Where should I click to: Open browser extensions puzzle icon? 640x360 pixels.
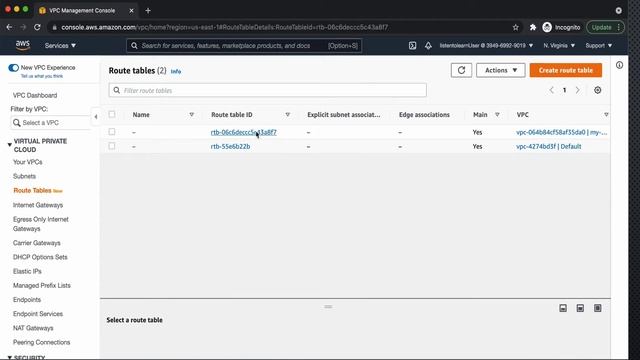[x=533, y=27]
